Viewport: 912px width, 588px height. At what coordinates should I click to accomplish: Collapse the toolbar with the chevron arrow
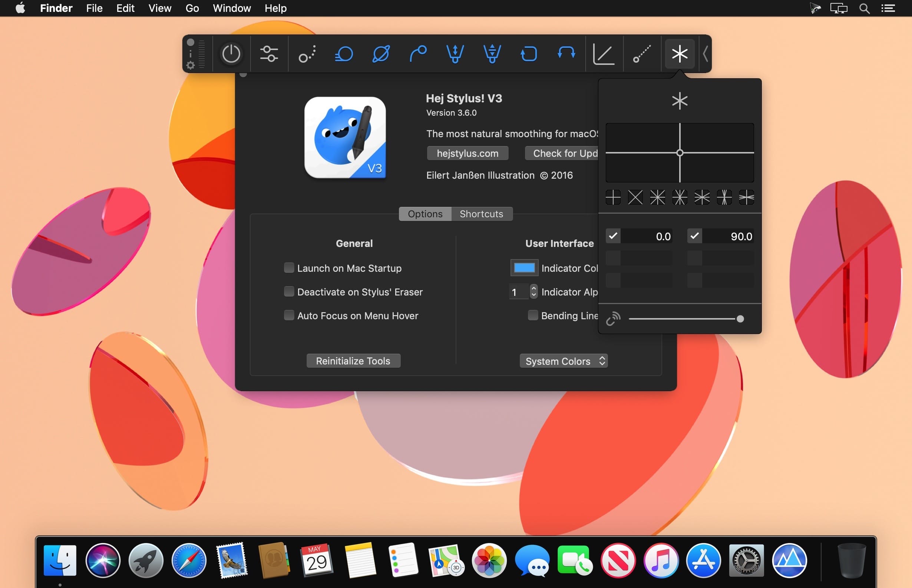(706, 54)
